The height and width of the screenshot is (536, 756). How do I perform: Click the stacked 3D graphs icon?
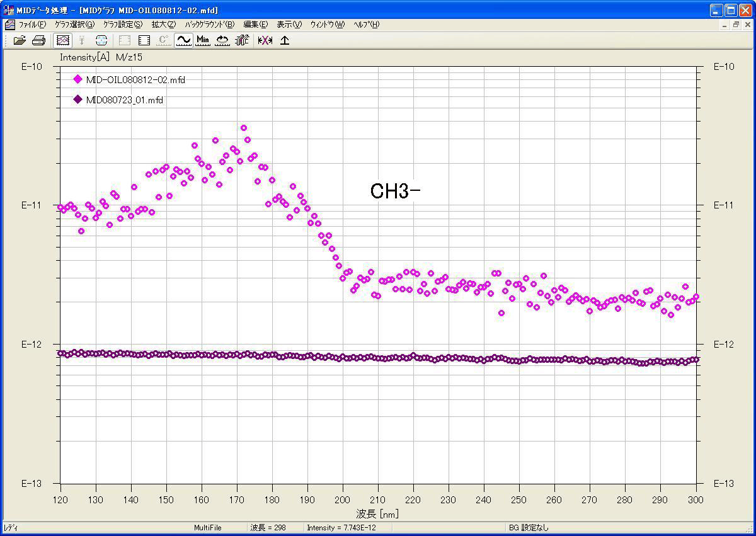242,40
